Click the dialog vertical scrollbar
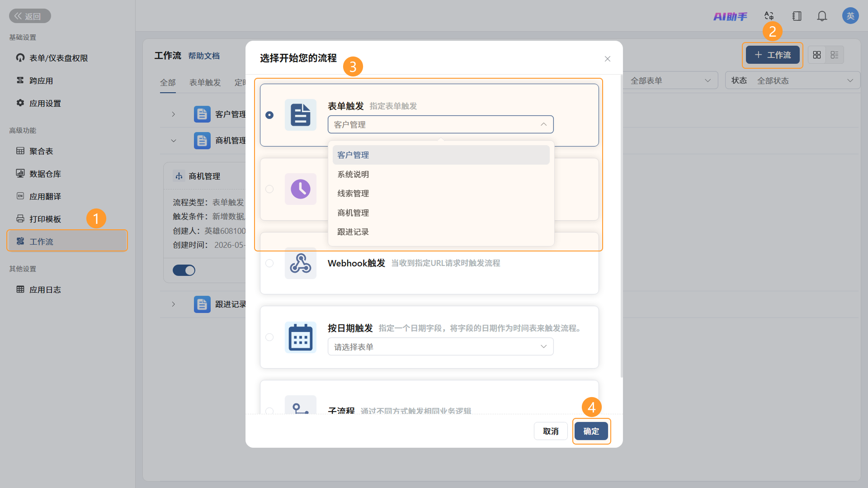Viewport: 868px width, 488px height. pos(622,226)
